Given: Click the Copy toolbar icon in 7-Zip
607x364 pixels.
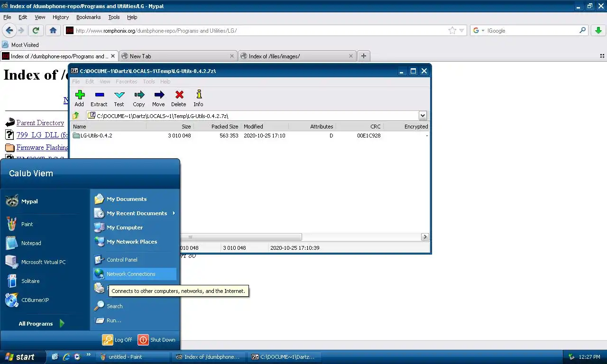Looking at the screenshot, I should 139,99.
